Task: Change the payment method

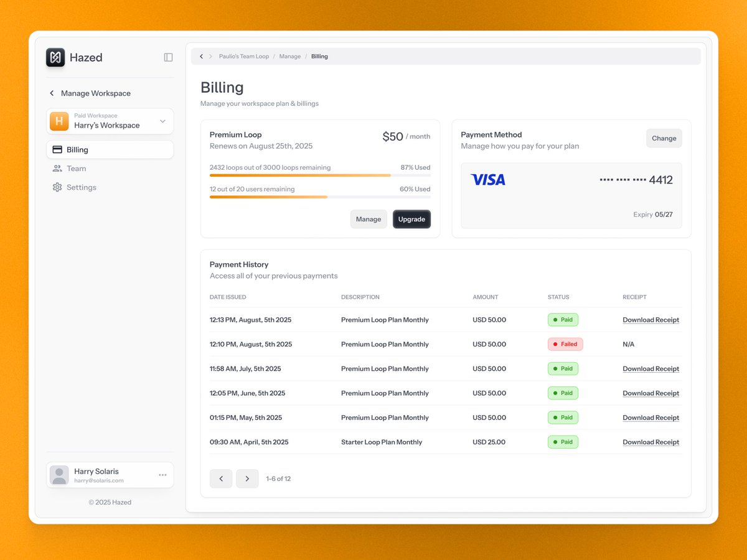Action: coord(664,138)
